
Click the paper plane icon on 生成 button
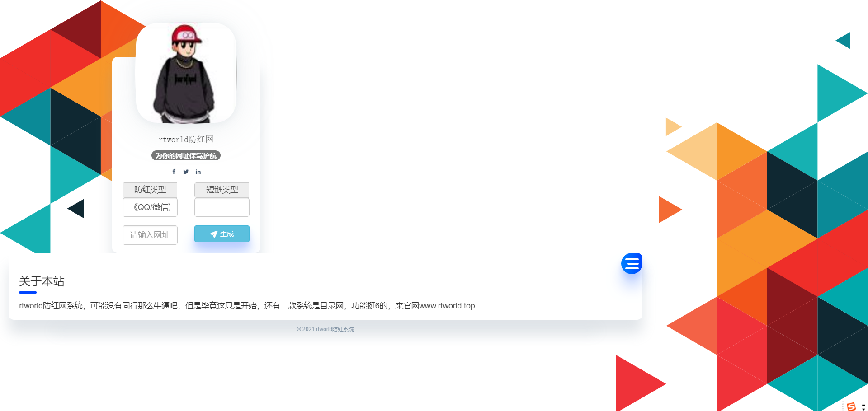point(214,234)
